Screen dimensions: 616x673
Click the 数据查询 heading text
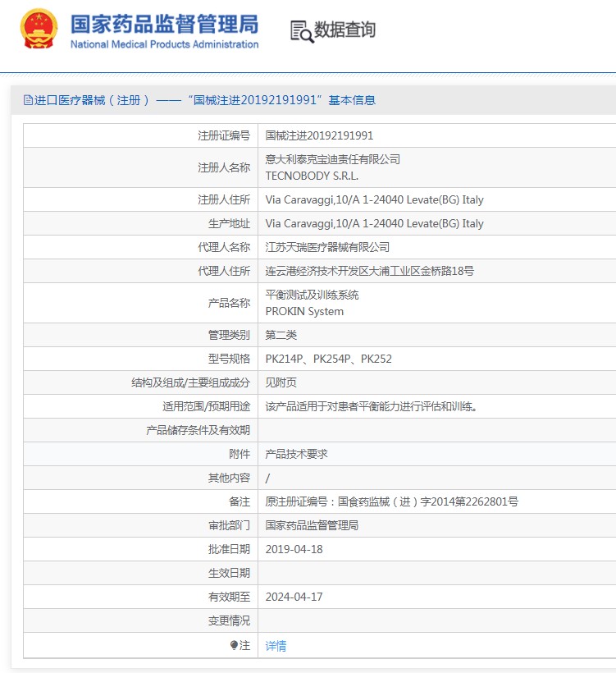(345, 30)
